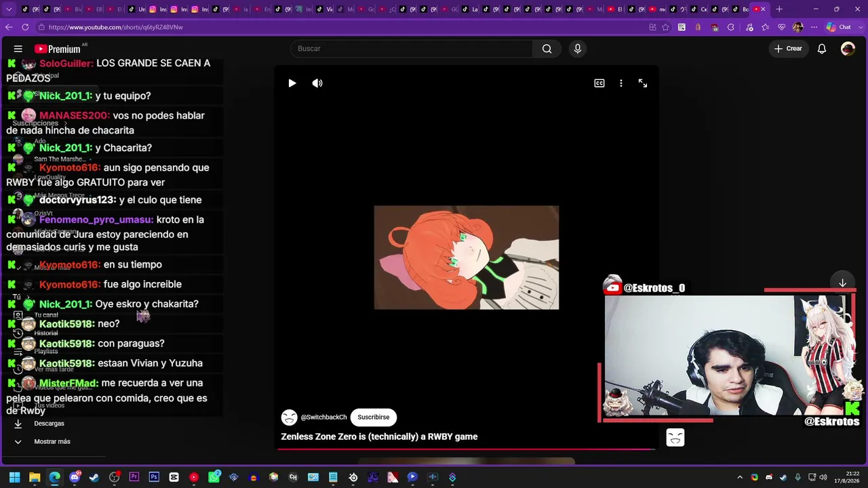Open Discord from the taskbar
Viewport: 868px width, 488px height.
(x=75, y=477)
